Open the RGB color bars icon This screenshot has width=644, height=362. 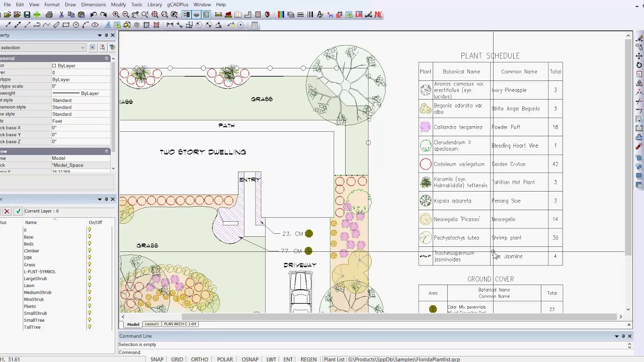[281, 15]
